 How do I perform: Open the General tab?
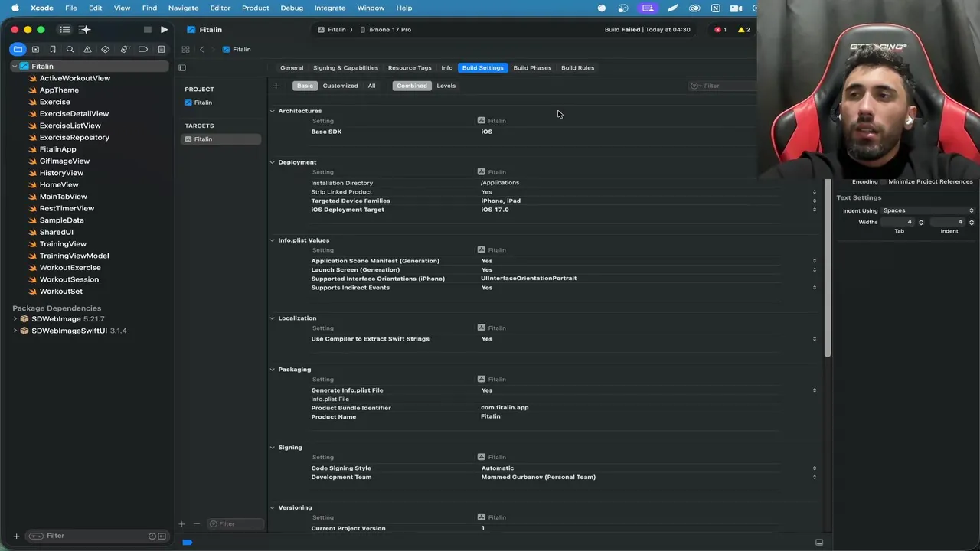pyautogui.click(x=292, y=67)
